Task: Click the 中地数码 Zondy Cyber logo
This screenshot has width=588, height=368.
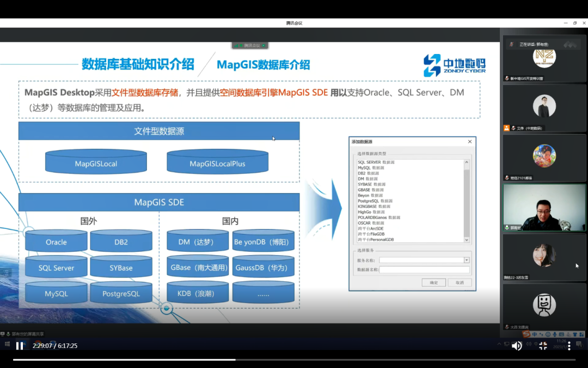Action: pyautogui.click(x=455, y=65)
